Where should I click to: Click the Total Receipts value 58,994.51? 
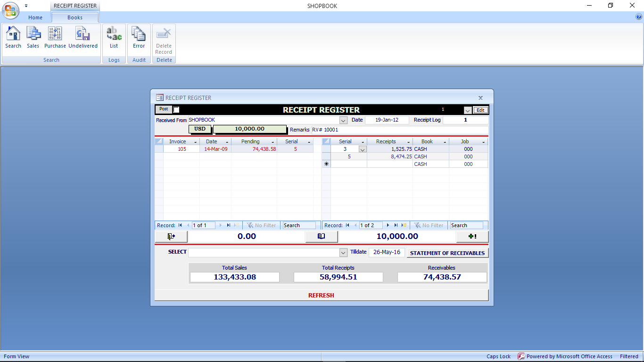339,277
